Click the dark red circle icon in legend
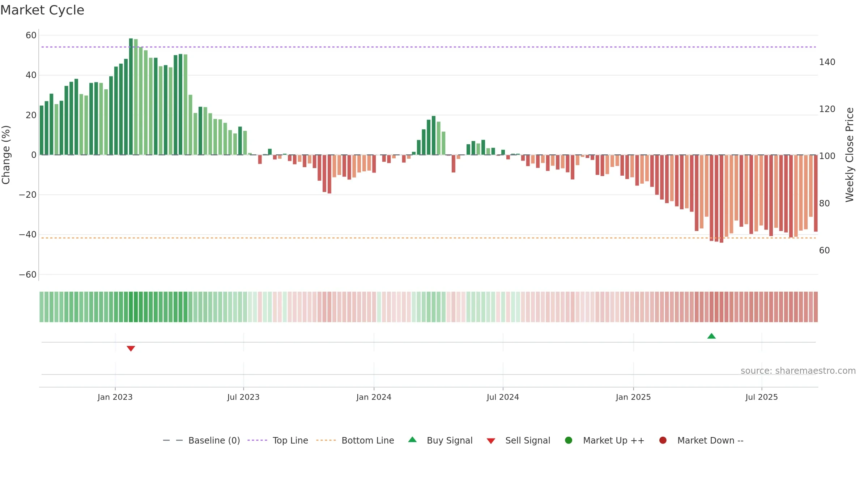 (x=663, y=440)
